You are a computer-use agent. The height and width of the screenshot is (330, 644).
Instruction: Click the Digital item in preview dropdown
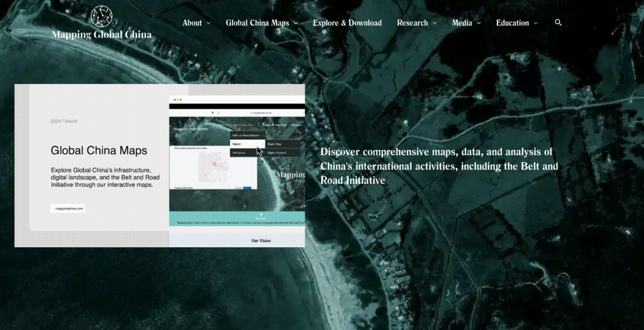pos(247,144)
